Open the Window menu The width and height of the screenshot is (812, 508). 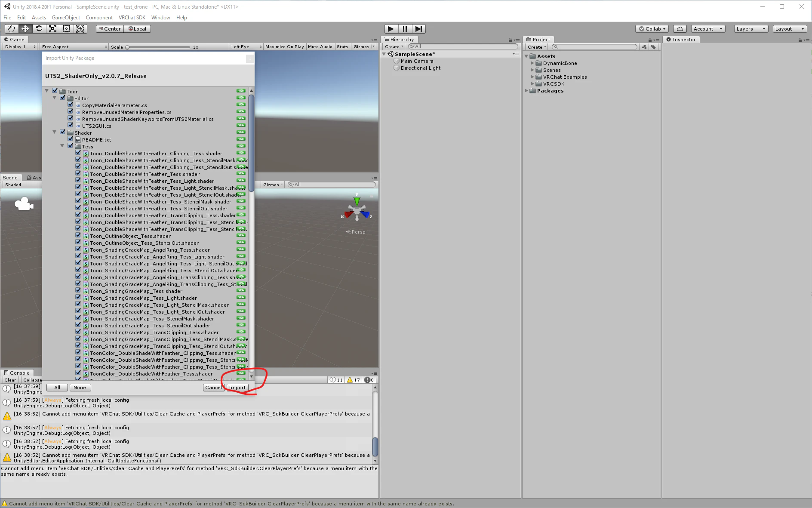pyautogui.click(x=160, y=18)
